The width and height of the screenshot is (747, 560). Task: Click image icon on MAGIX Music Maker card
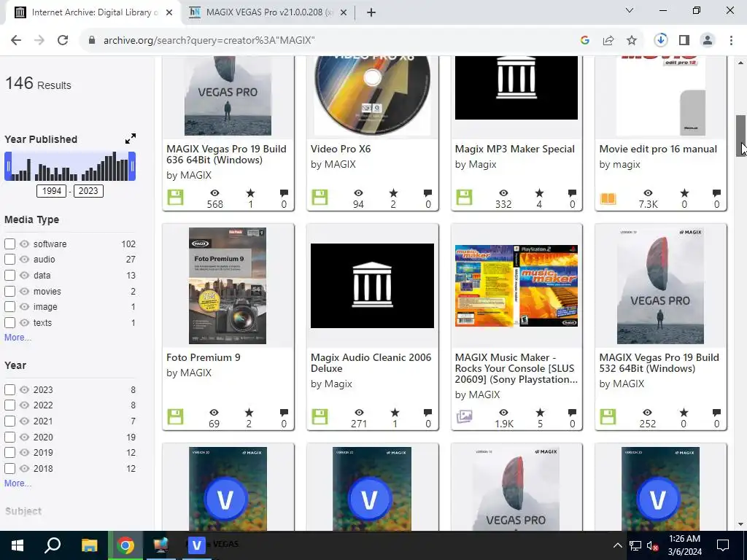coord(464,416)
